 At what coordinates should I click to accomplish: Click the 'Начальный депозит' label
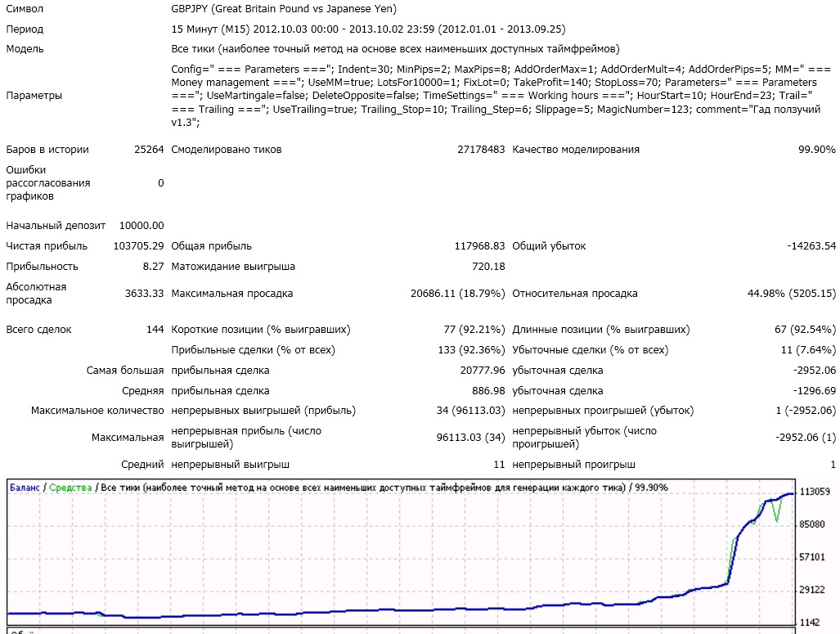(56, 226)
